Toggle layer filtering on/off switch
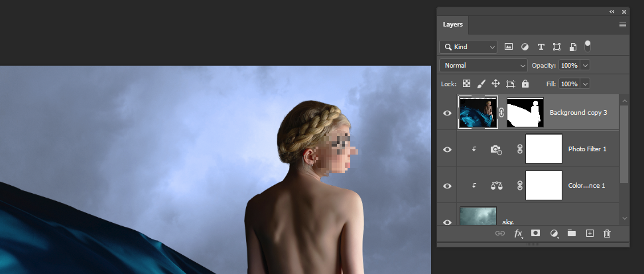Viewport: 644px width, 274px height. pos(588,46)
